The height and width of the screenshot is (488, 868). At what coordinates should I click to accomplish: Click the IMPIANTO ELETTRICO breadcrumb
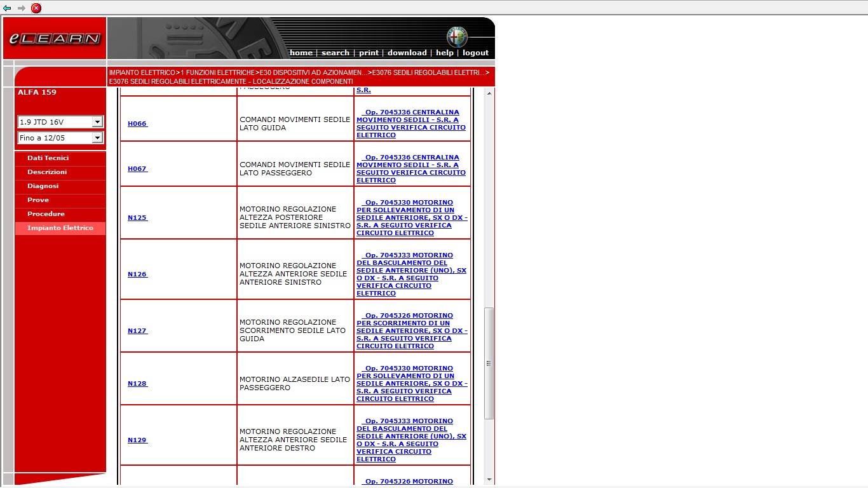coord(142,73)
